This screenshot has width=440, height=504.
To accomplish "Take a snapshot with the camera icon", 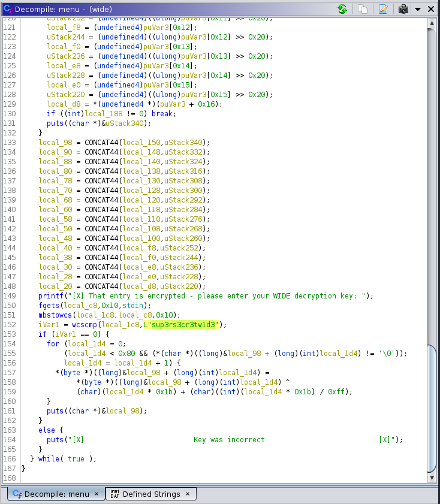I will coord(403,9).
